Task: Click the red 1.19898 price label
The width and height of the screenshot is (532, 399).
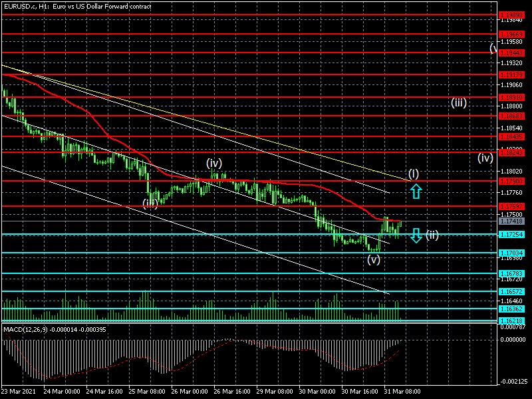Action: point(511,15)
